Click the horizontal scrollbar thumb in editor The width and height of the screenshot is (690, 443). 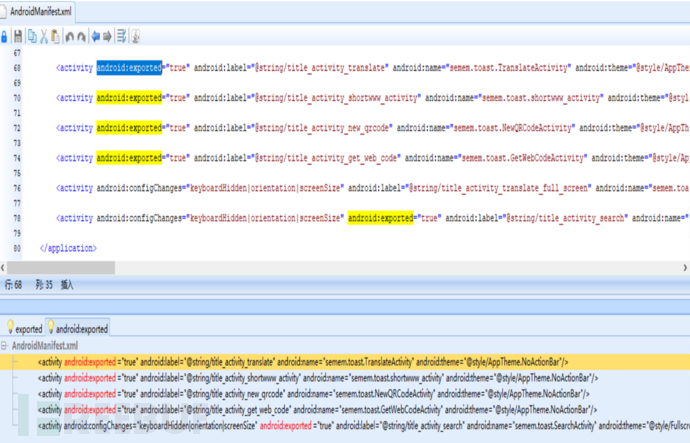click(61, 267)
